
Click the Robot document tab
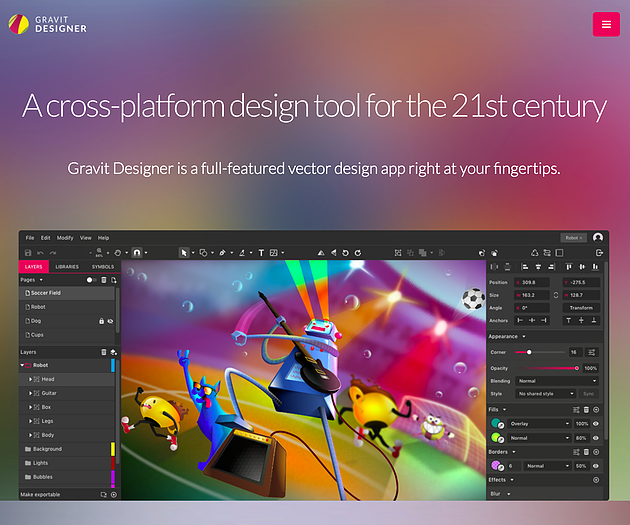pyautogui.click(x=573, y=238)
